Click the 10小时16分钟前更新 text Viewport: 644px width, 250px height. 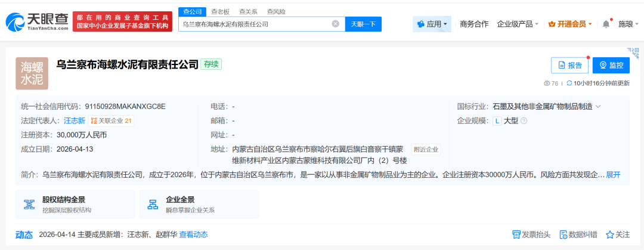point(601,83)
